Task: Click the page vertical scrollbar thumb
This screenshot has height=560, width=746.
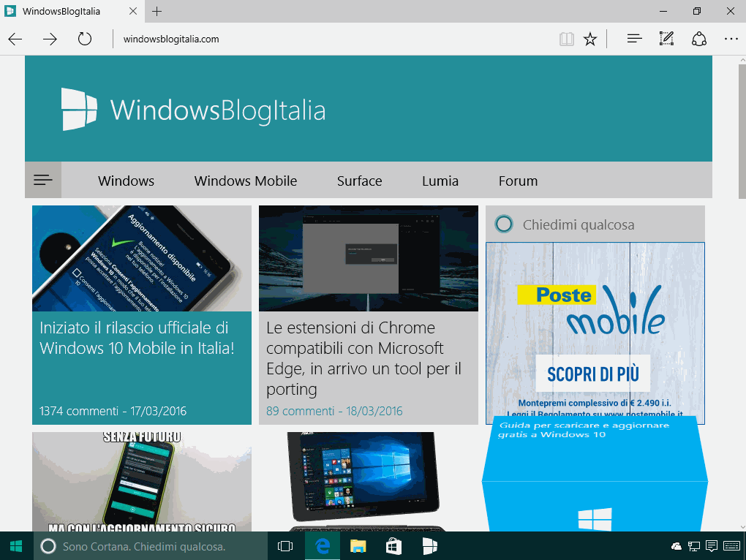Action: pos(742,132)
